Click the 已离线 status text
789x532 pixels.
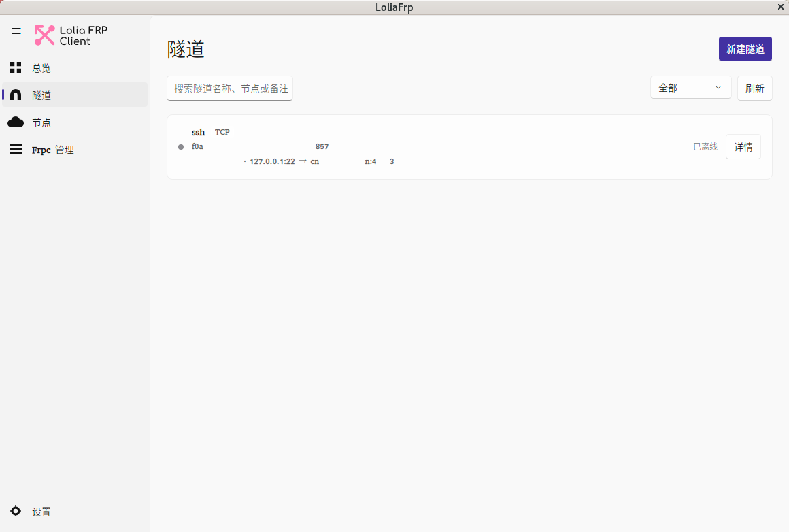[705, 146]
